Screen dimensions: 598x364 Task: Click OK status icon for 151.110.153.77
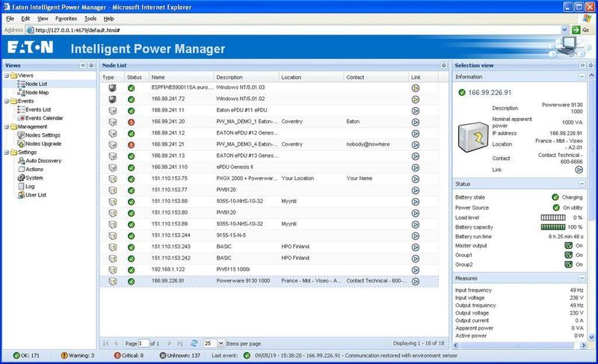(x=132, y=190)
